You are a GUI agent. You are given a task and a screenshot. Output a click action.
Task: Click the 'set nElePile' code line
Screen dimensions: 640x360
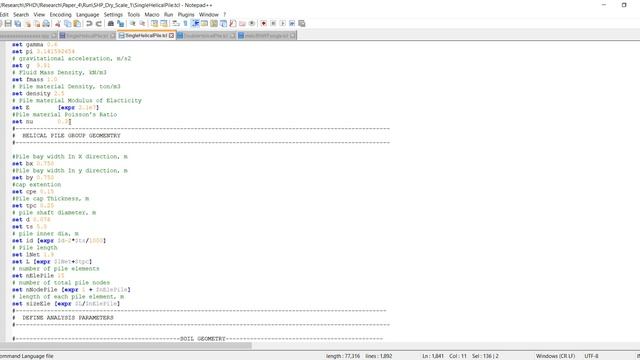click(38, 276)
